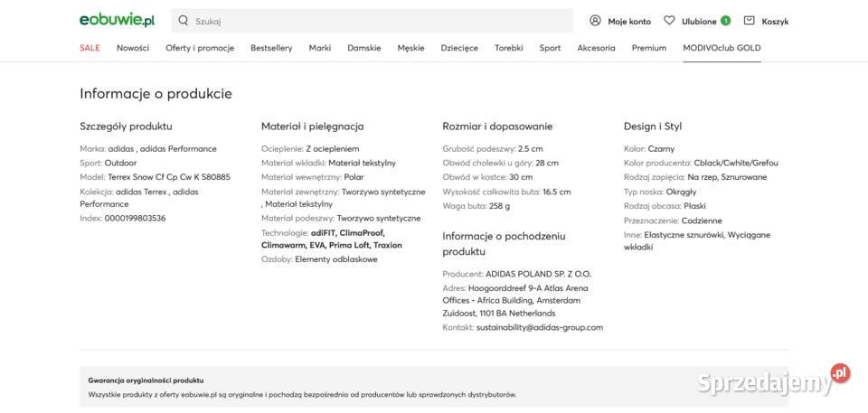Type in the Szukaj search field
The width and height of the screenshot is (868, 413).
380,21
